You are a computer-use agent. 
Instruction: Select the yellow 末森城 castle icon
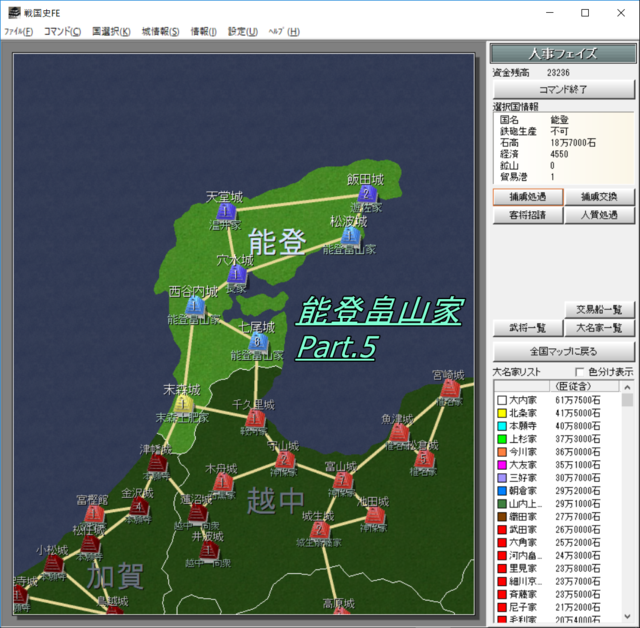pos(184,404)
